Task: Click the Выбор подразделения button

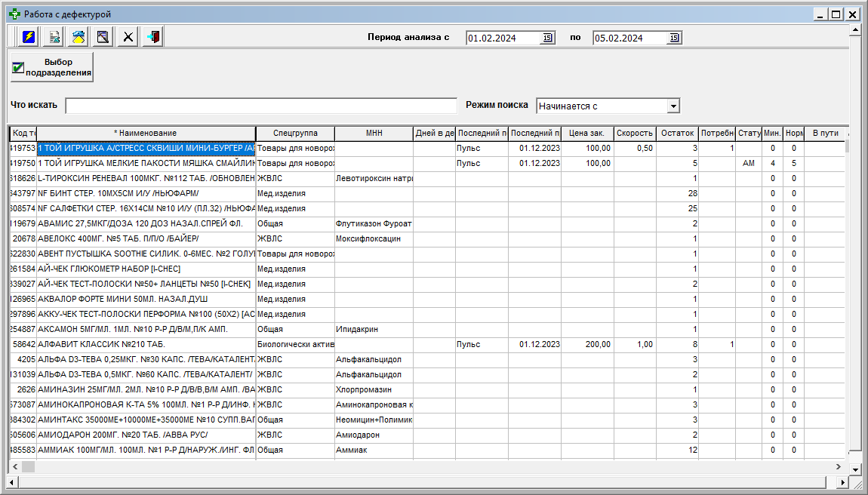Action: point(52,67)
